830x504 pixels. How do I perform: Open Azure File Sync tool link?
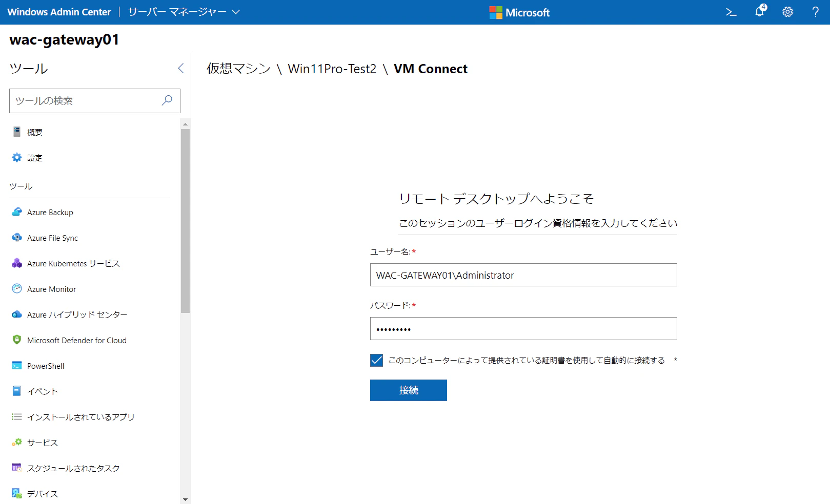(53, 238)
